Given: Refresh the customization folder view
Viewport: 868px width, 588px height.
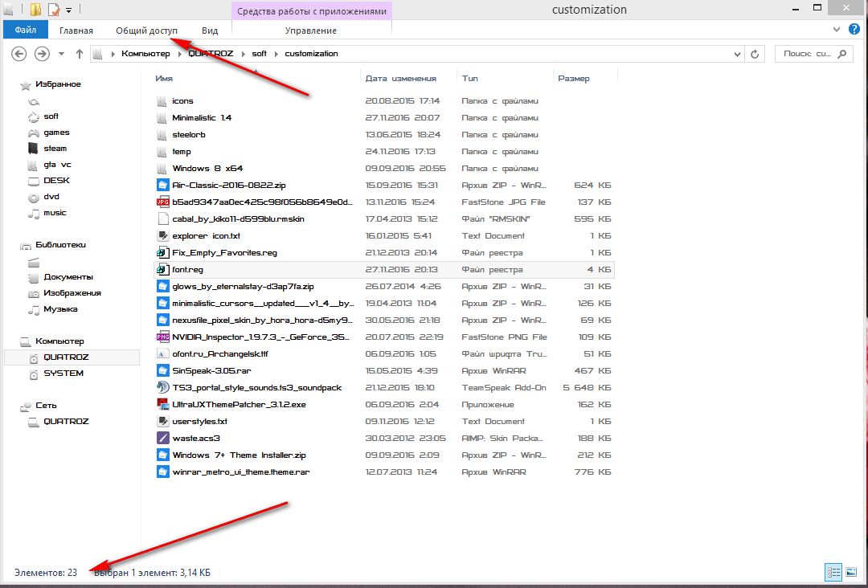Looking at the screenshot, I should [755, 54].
